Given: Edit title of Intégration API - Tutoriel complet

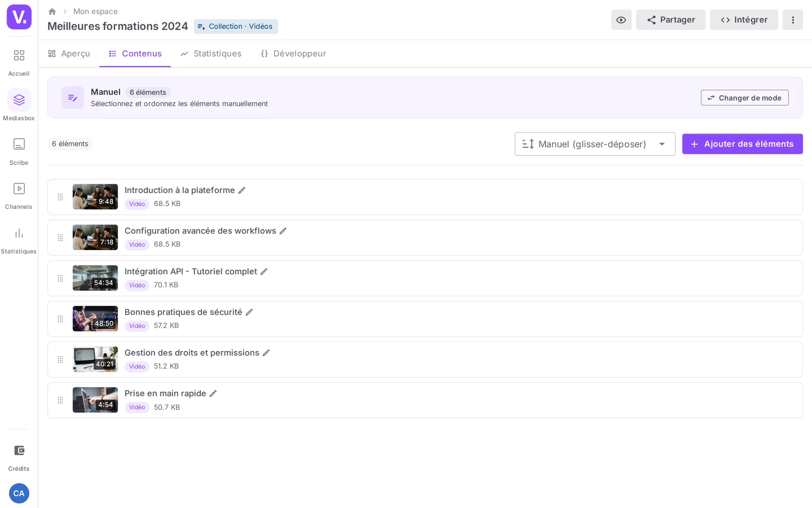Looking at the screenshot, I should point(264,271).
